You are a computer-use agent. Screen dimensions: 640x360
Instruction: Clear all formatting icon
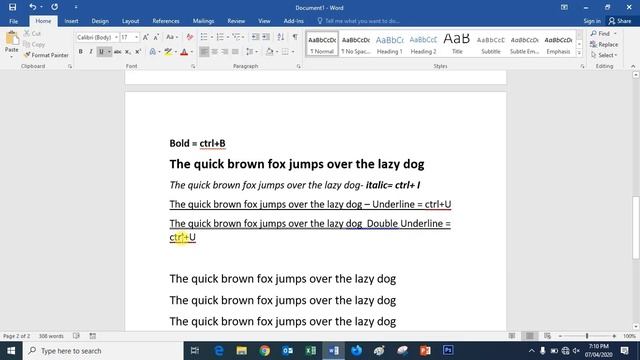pos(189,37)
